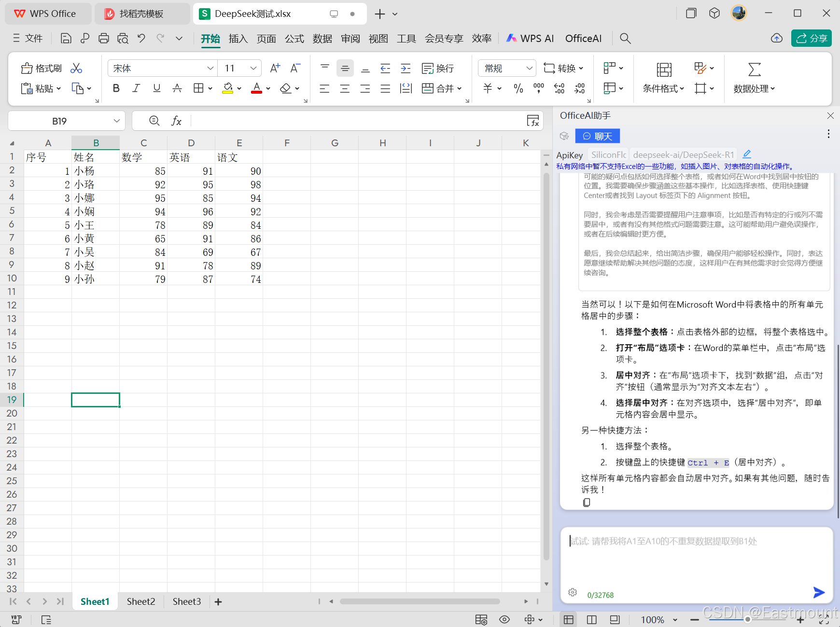This screenshot has height=627, width=840.
Task: Click the Increase decimal places icon
Action: pos(559,88)
